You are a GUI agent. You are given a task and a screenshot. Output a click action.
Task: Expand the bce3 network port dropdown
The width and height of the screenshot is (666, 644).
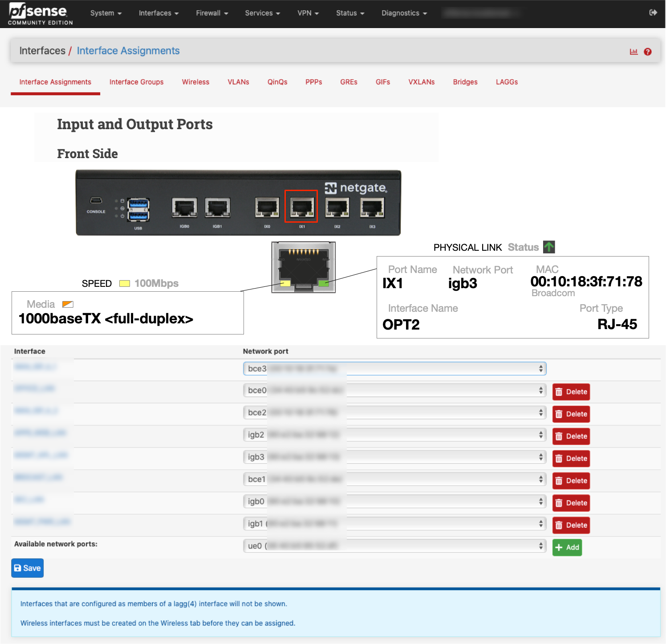point(395,369)
